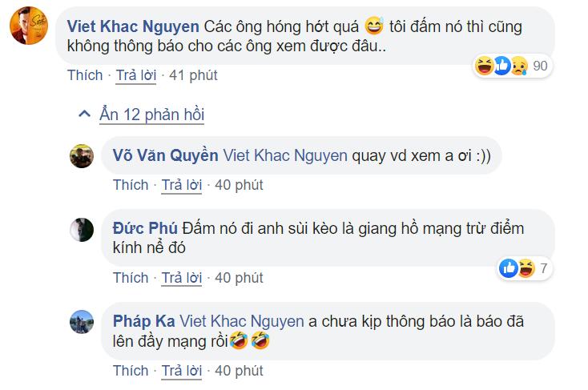The height and width of the screenshot is (390, 588).
Task: Open Viet Khac Nguyen's profile avatar
Action: tap(29, 26)
